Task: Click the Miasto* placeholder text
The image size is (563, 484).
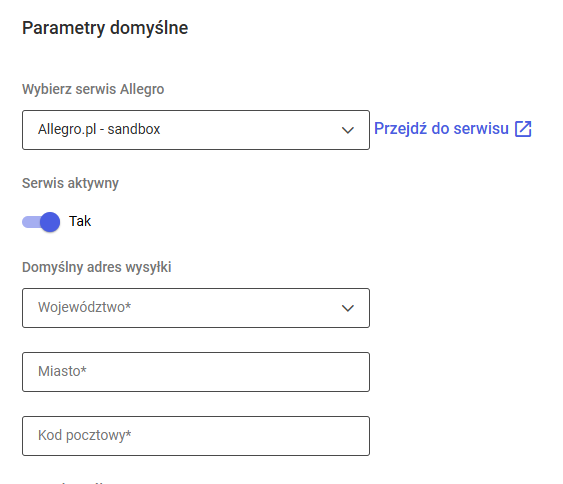Action: point(62,371)
